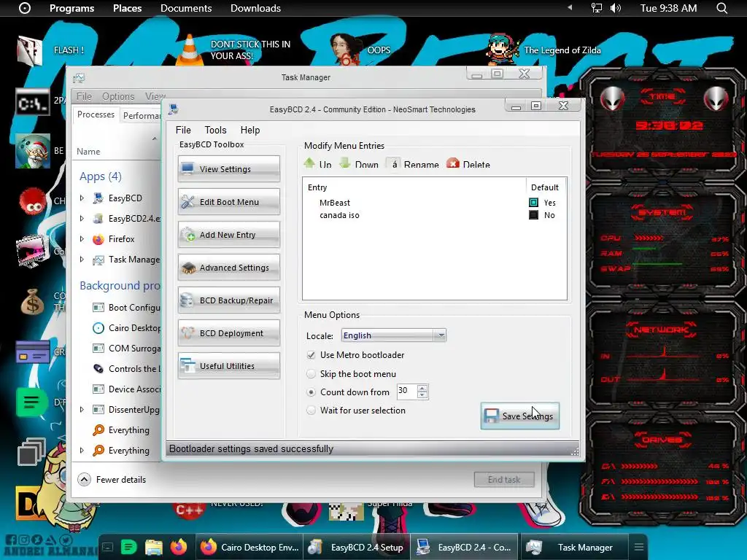The image size is (747, 560).
Task: Expand DissenterUpg process row
Action: pos(82,410)
